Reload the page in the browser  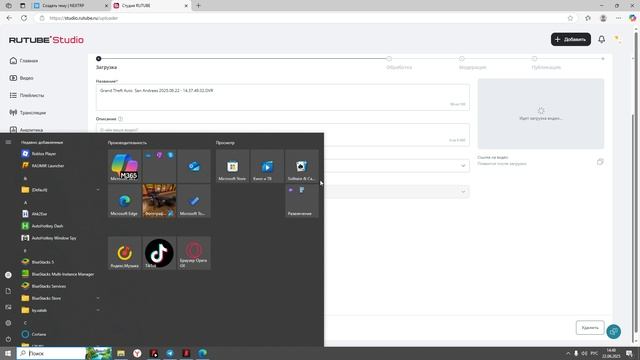pyautogui.click(x=24, y=18)
